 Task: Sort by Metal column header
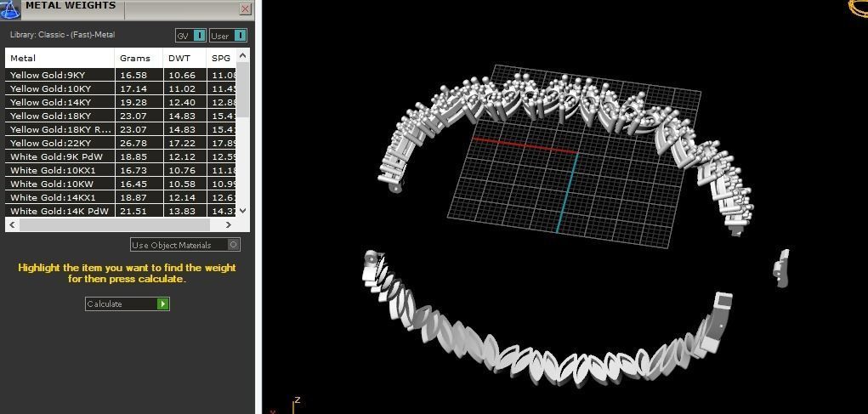click(60, 58)
